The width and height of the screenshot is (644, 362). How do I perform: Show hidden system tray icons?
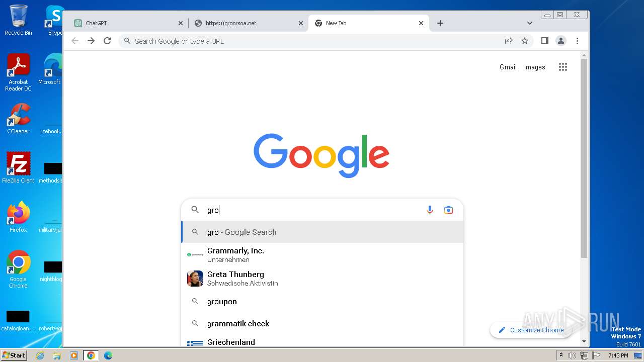pos(561,355)
